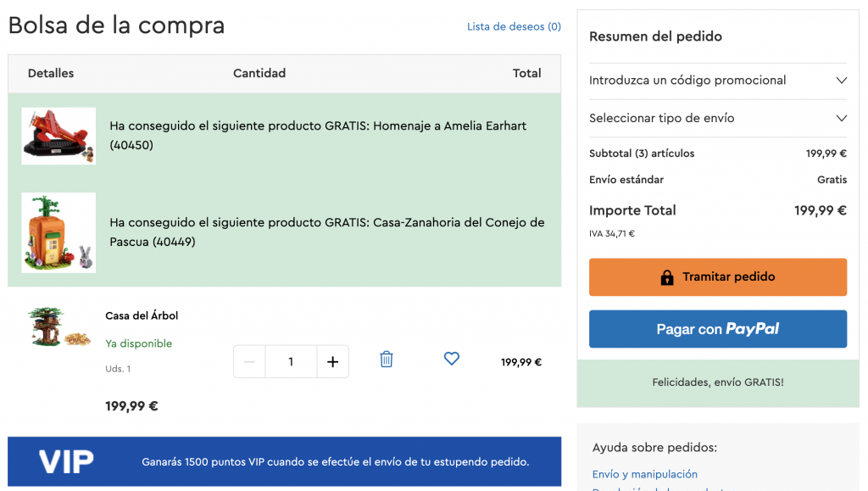
Task: Click the padlock icon on checkout button
Action: click(667, 277)
